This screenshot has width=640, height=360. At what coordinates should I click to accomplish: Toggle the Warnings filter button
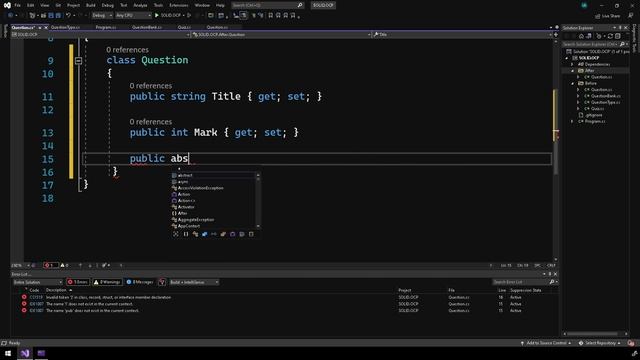click(107, 282)
